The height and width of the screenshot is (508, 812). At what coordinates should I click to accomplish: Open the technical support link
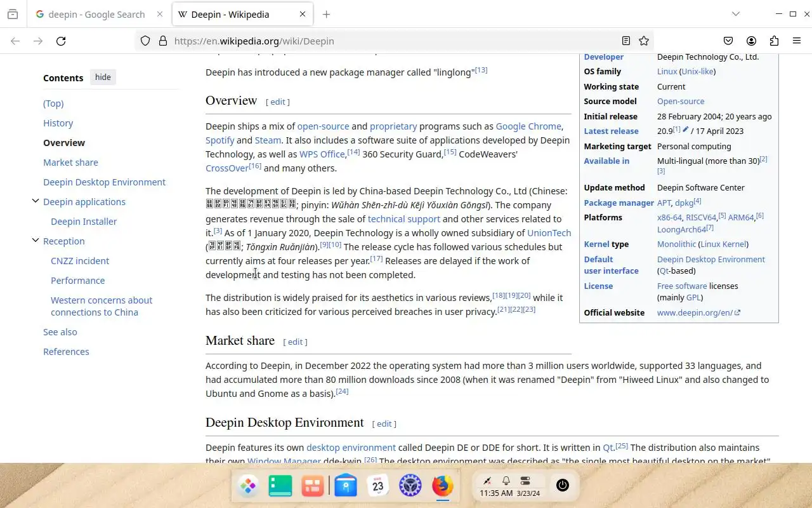click(x=403, y=219)
